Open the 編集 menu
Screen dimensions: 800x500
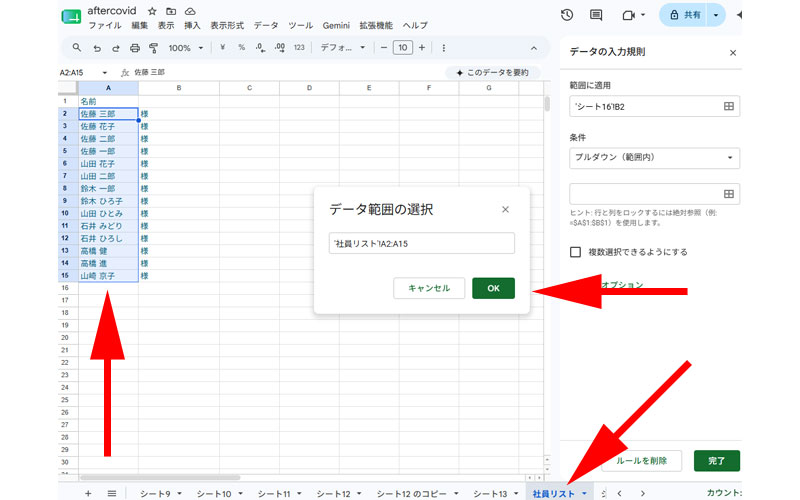139,25
